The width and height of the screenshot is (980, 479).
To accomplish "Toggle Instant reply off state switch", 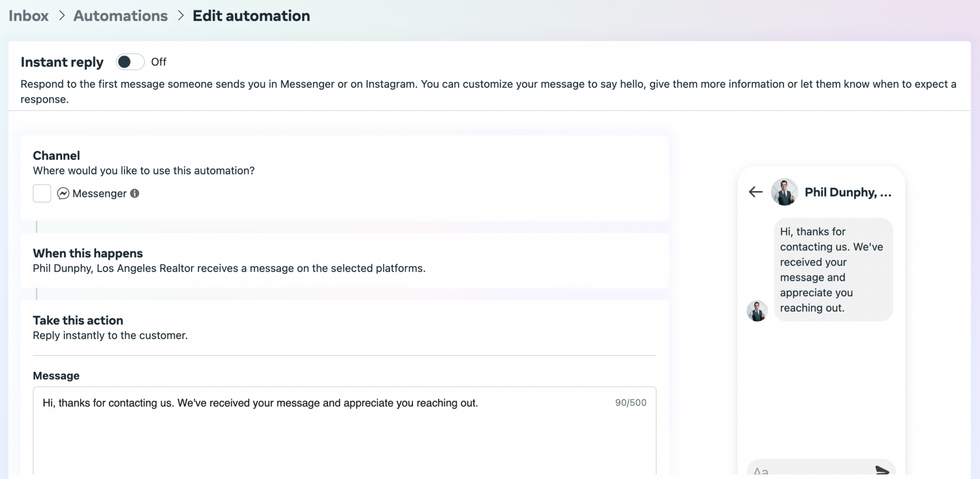I will tap(130, 62).
